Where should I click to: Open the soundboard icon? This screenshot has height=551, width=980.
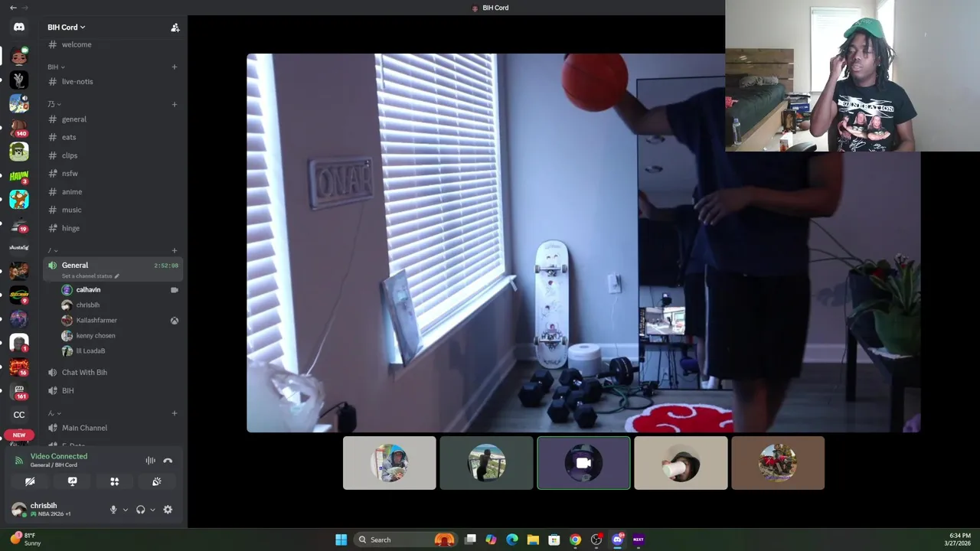coord(156,481)
